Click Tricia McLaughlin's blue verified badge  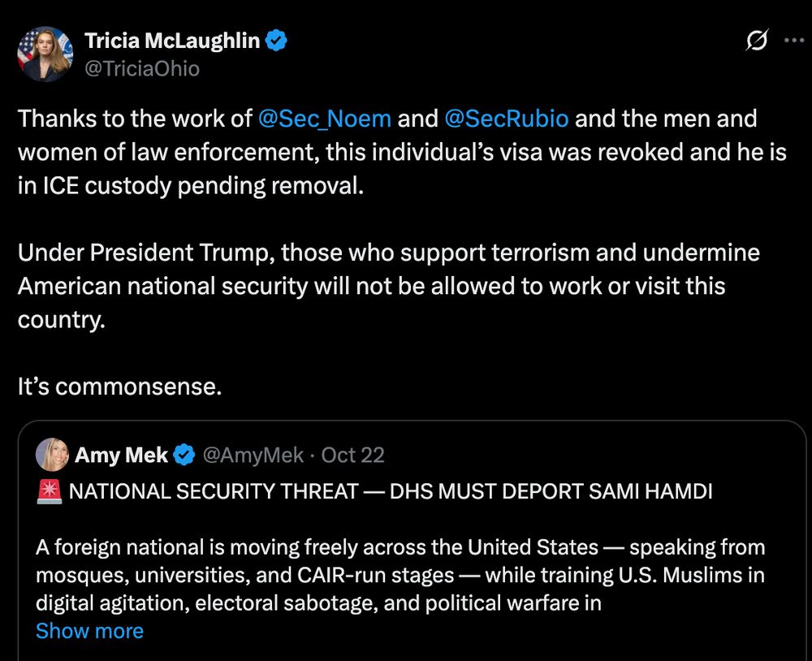coord(276,40)
